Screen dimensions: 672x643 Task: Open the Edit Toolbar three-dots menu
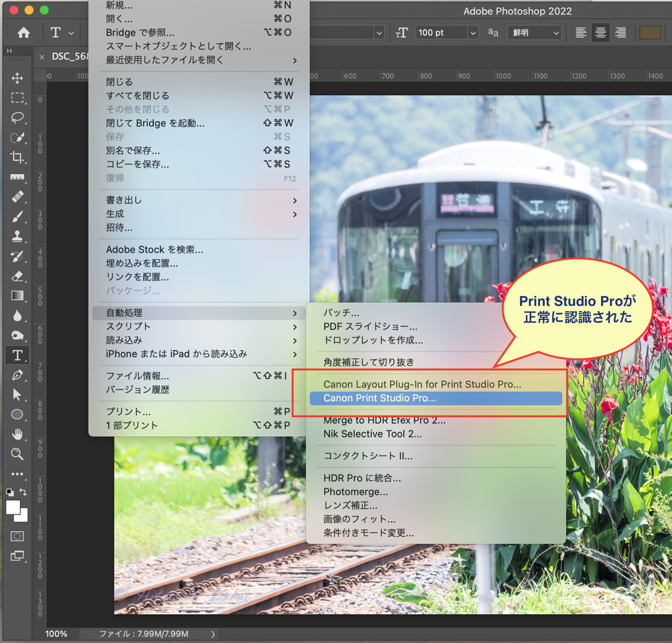17,474
